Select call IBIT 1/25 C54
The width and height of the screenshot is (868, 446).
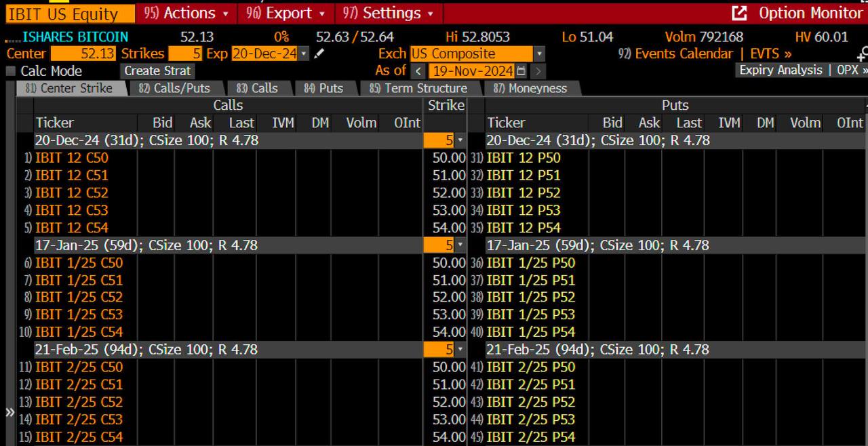(79, 332)
